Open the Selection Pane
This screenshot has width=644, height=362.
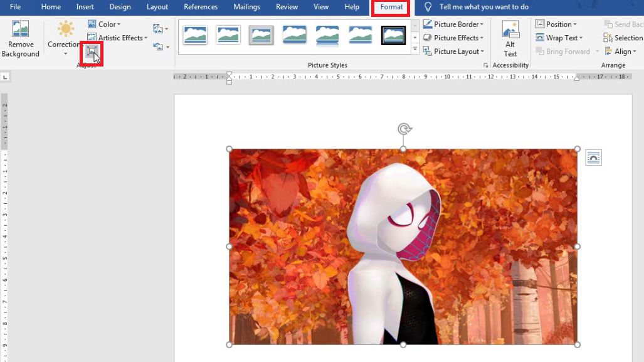[x=623, y=38]
